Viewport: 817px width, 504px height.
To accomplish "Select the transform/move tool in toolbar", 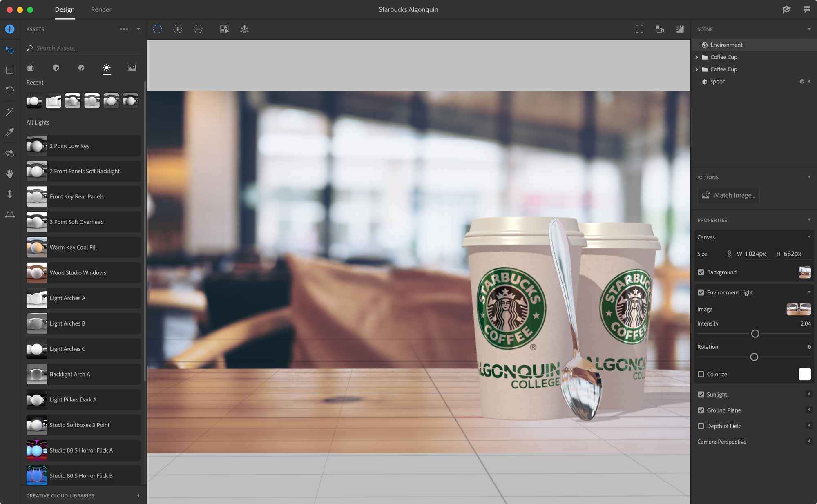I will [x=10, y=49].
